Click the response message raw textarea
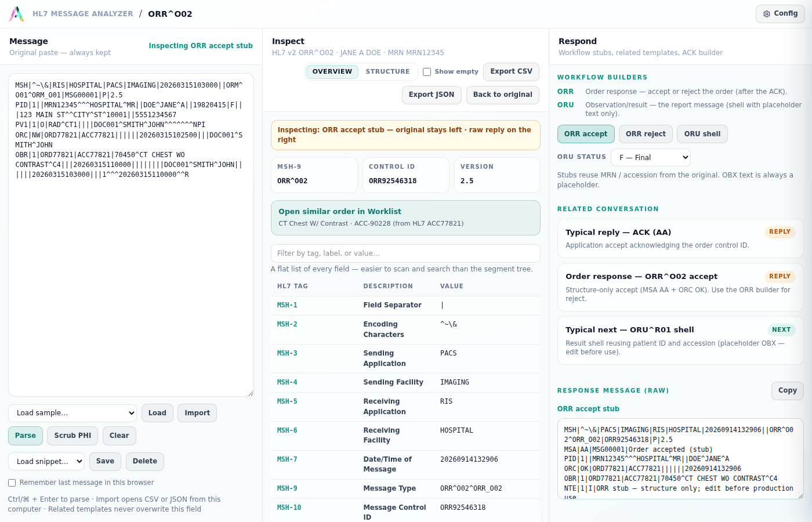Image resolution: width=812 pixels, height=522 pixels. (x=680, y=458)
